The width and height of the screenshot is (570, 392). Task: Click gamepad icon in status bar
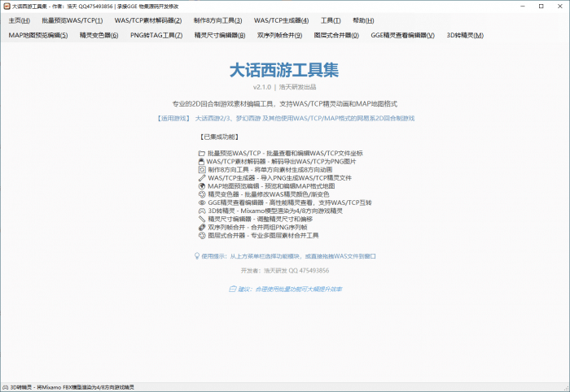pos(6,387)
